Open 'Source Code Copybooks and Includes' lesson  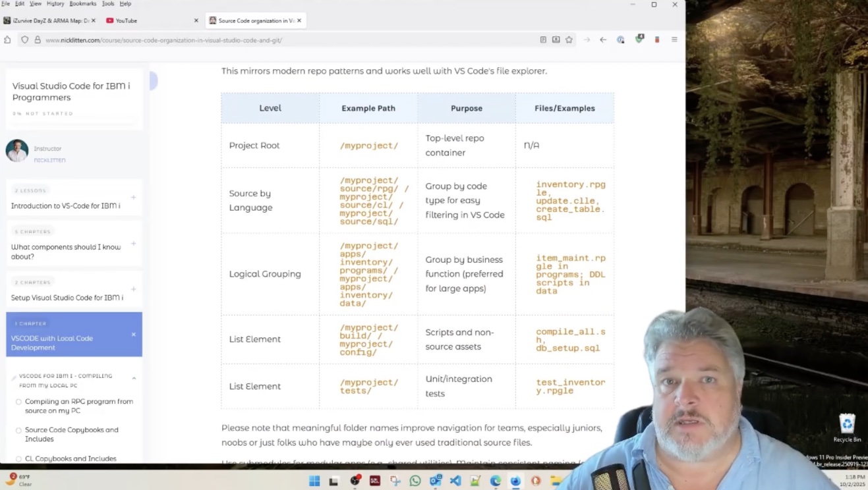pos(72,434)
